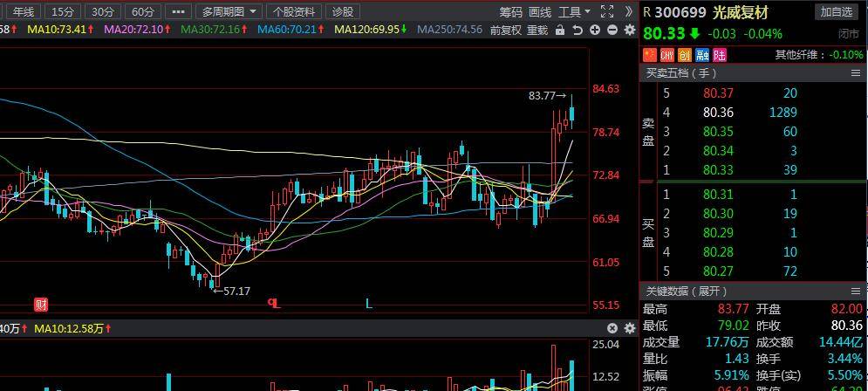Click the double-chevron collapse panel icon
Image resolution: width=868 pixels, height=391 pixels.
coord(630,11)
